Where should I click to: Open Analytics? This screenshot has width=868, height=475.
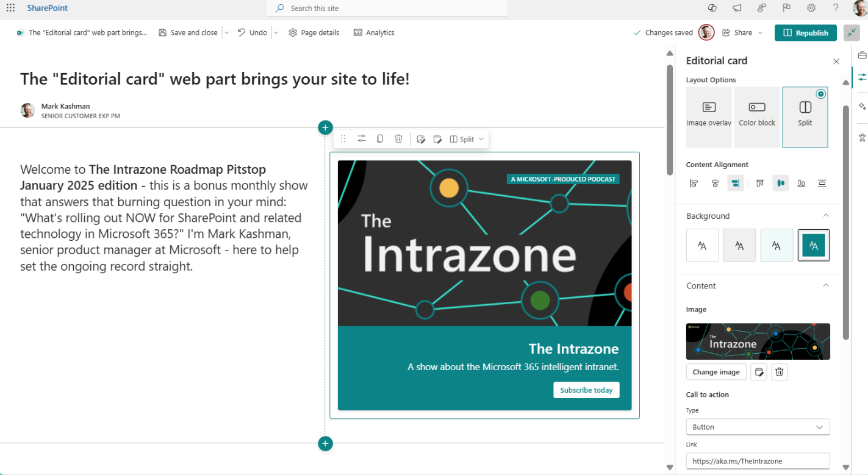click(374, 33)
